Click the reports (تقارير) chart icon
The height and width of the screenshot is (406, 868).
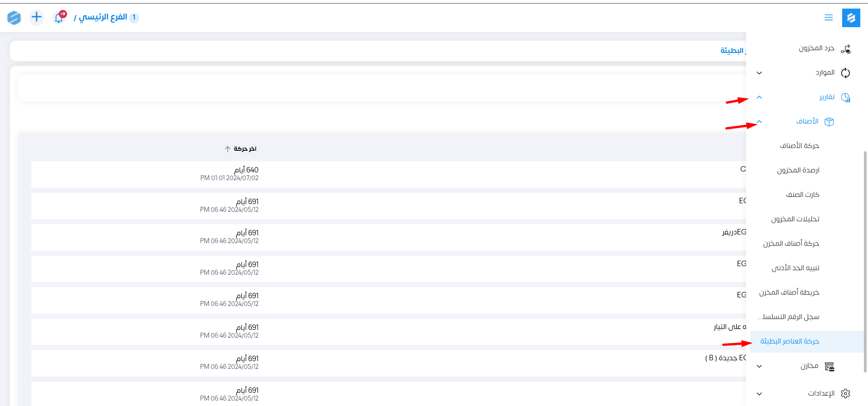coord(845,97)
